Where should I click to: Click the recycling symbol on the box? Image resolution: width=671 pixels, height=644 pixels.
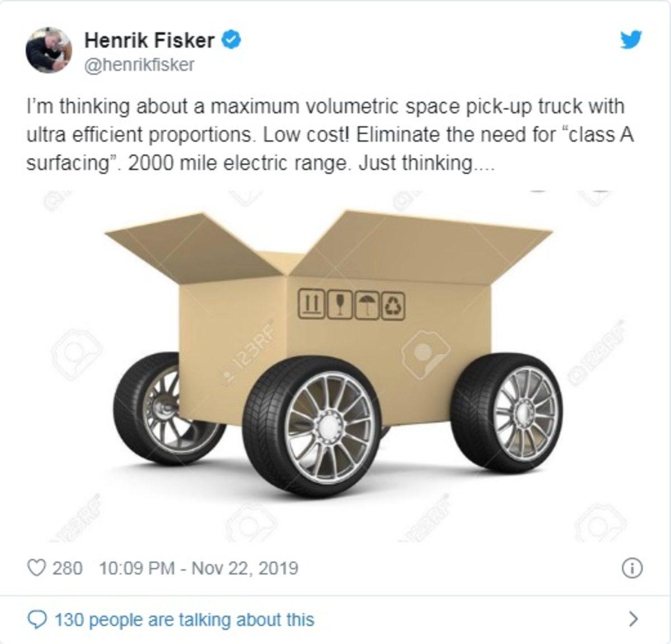394,306
